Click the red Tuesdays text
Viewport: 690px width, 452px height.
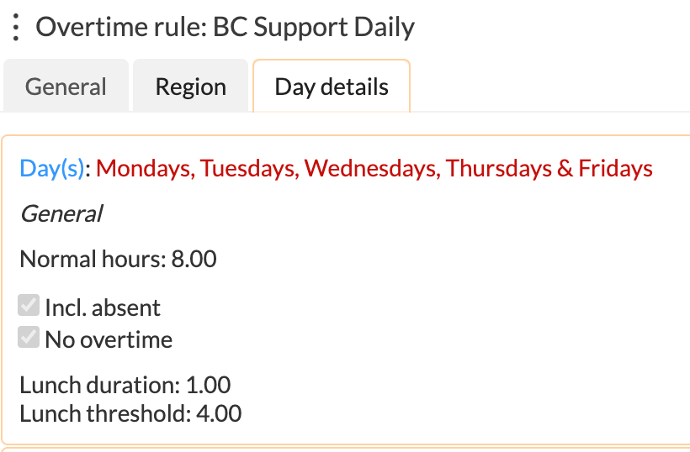[x=243, y=168]
